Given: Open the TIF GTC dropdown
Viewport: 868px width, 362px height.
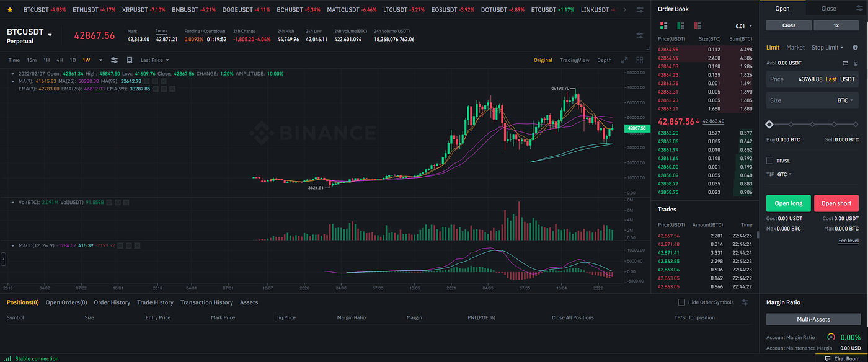Looking at the screenshot, I should point(784,174).
